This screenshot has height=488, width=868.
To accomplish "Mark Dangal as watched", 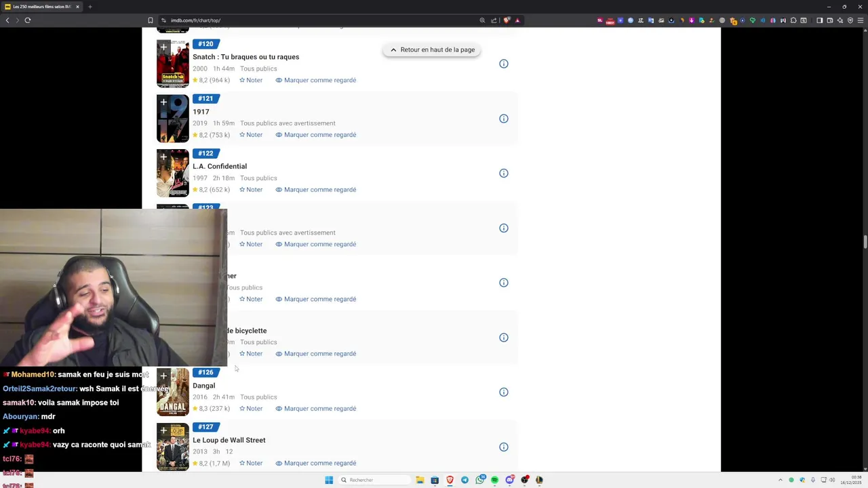I will [x=315, y=409].
